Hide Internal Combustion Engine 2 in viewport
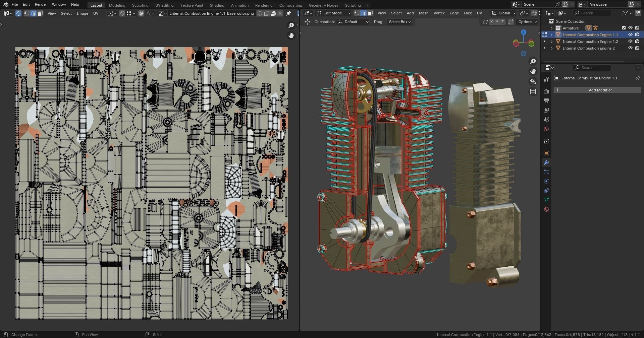This screenshot has height=338, width=644. click(630, 48)
